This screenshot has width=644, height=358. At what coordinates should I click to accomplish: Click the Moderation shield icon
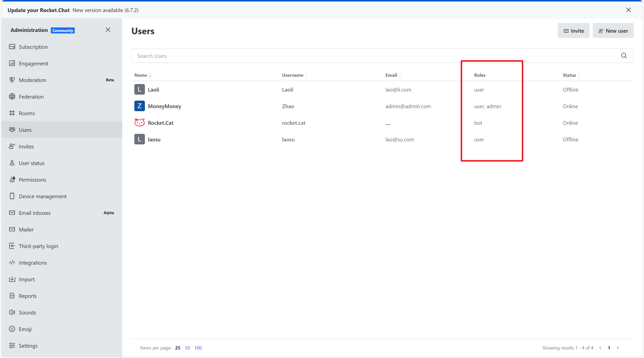click(x=12, y=80)
